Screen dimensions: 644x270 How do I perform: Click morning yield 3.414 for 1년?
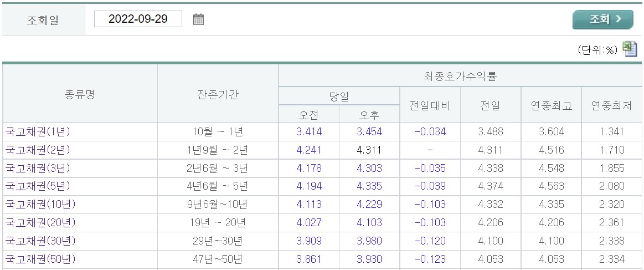click(x=309, y=132)
